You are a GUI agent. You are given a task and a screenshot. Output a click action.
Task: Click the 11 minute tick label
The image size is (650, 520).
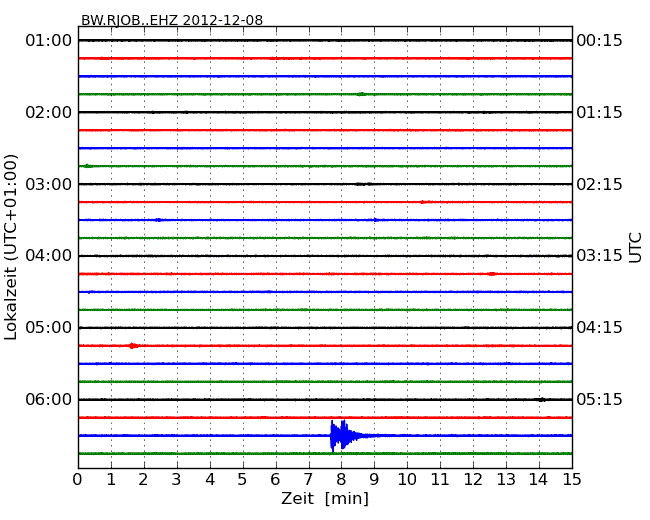[x=440, y=480]
